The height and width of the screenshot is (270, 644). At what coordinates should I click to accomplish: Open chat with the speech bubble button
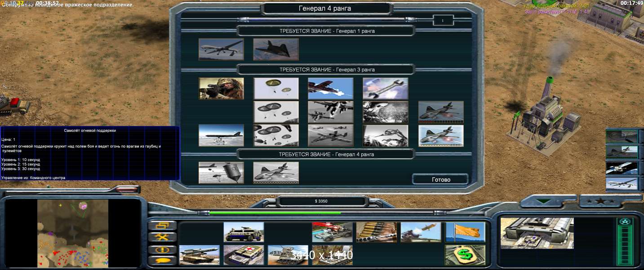162,261
